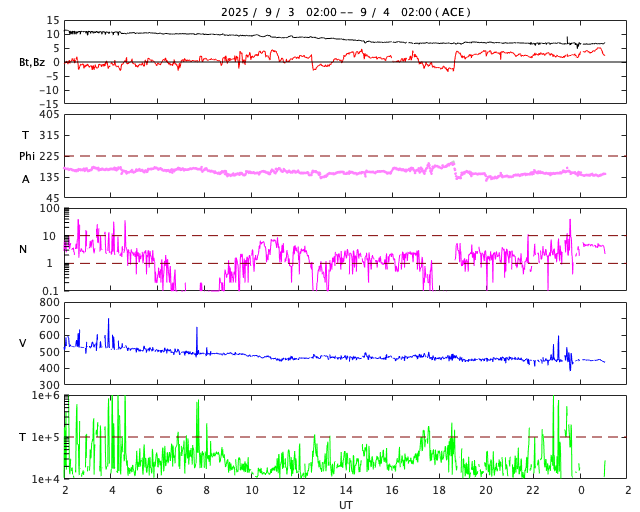Select the '405' tick on Phi axis
This screenshot has width=640, height=512.
[x=49, y=115]
